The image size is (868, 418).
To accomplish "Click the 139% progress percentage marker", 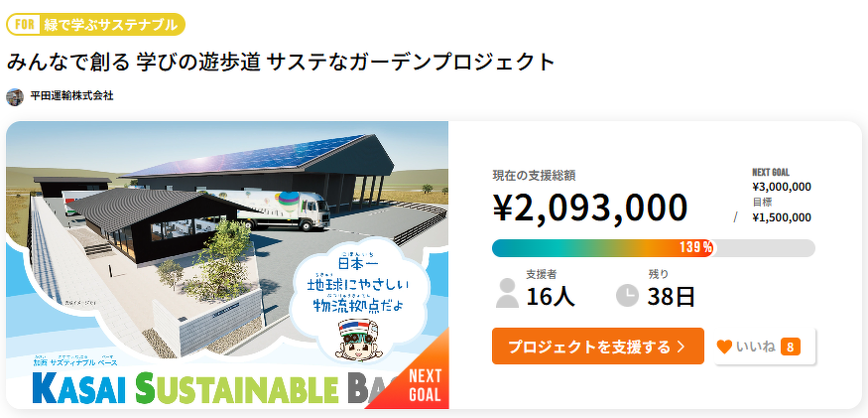I will [696, 248].
